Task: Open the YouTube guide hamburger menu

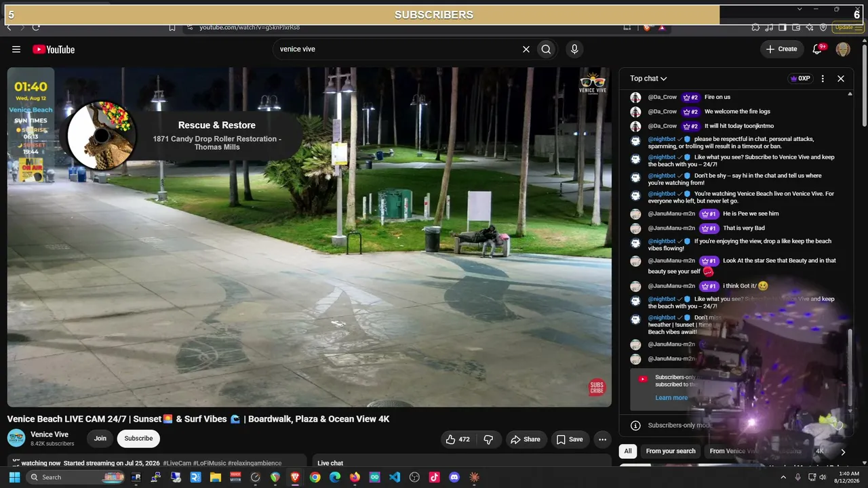Action: (16, 49)
